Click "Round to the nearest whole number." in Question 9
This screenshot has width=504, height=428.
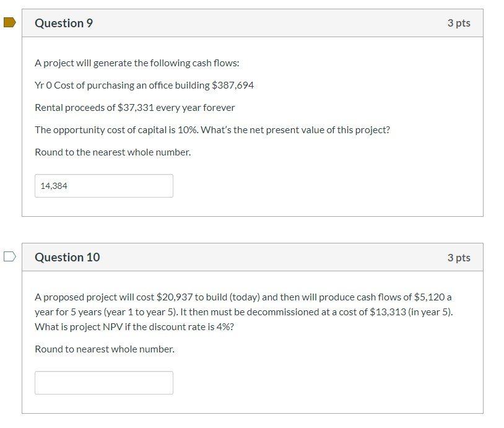pyautogui.click(x=113, y=152)
